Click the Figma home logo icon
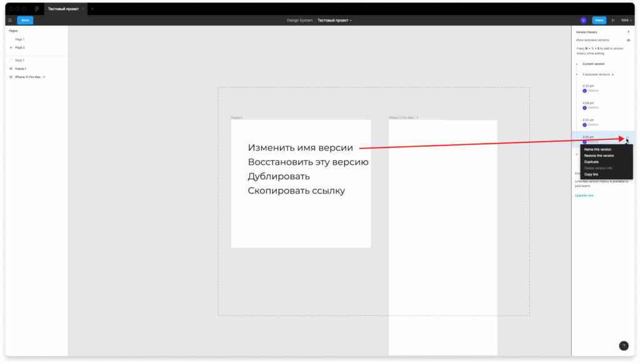 point(37,9)
